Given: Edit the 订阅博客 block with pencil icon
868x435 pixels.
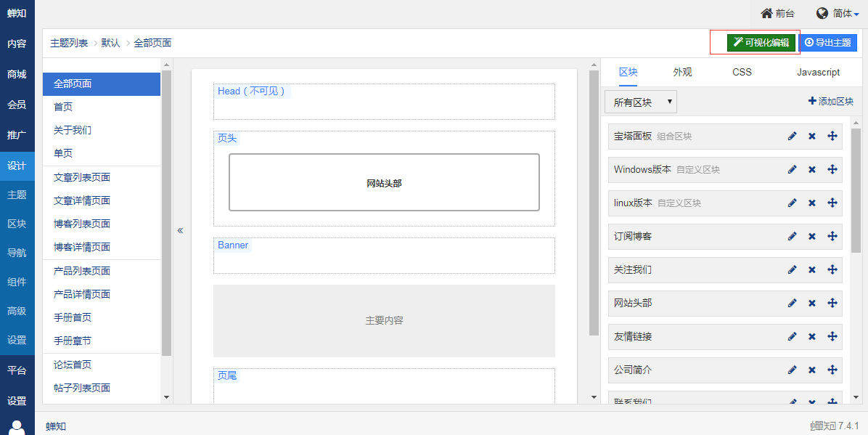Looking at the screenshot, I should pos(792,237).
